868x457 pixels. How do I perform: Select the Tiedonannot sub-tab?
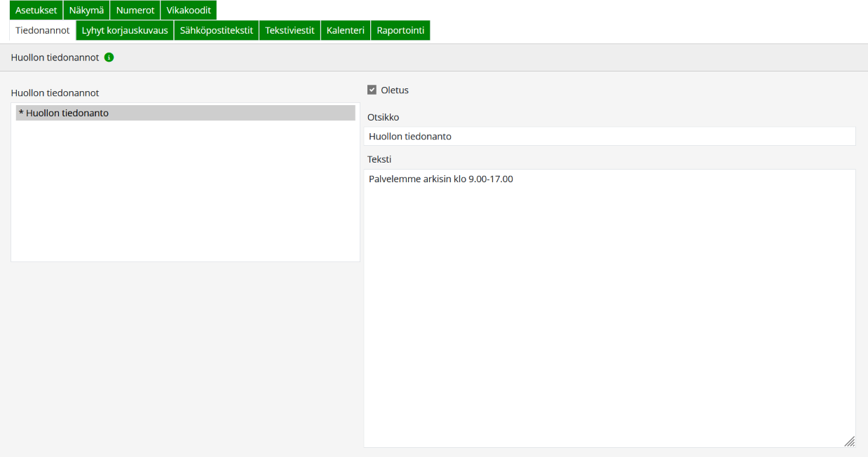pos(43,30)
